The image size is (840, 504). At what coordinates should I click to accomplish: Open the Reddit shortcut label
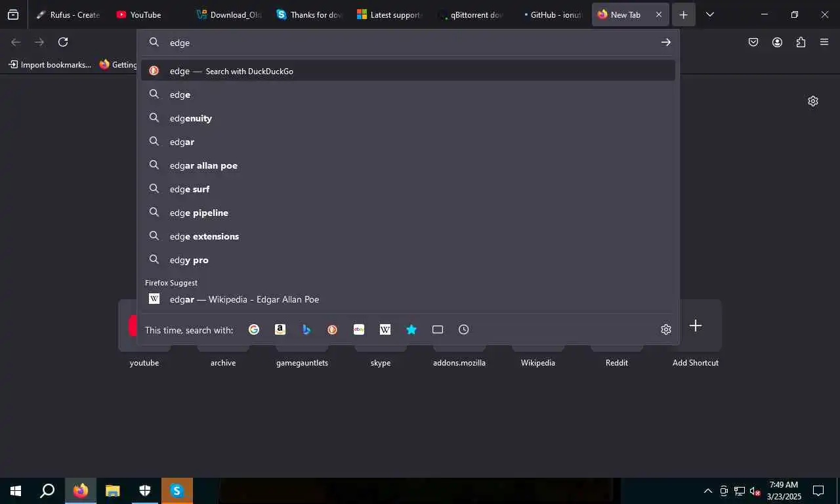click(617, 362)
